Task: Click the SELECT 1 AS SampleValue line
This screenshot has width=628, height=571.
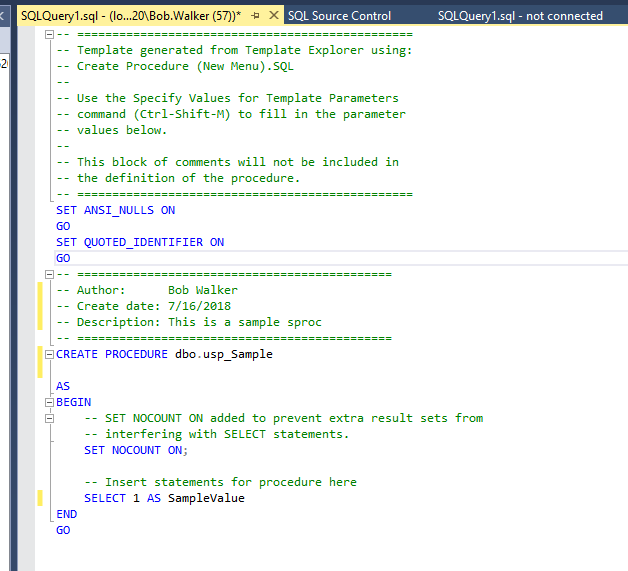Action: click(x=164, y=498)
